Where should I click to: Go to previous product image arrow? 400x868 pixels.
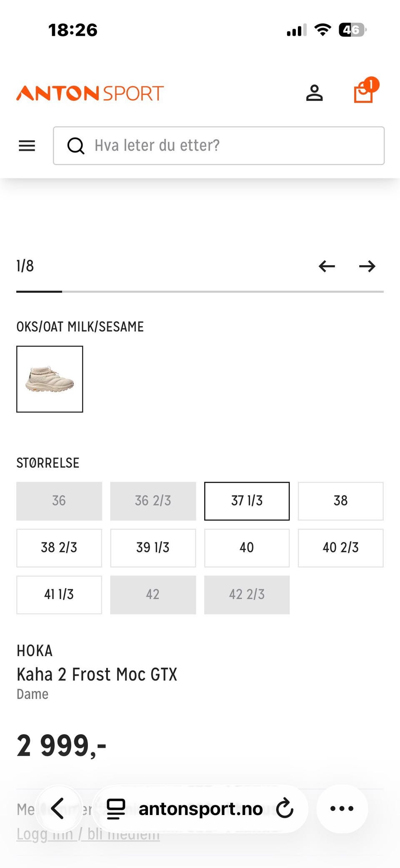[327, 266]
